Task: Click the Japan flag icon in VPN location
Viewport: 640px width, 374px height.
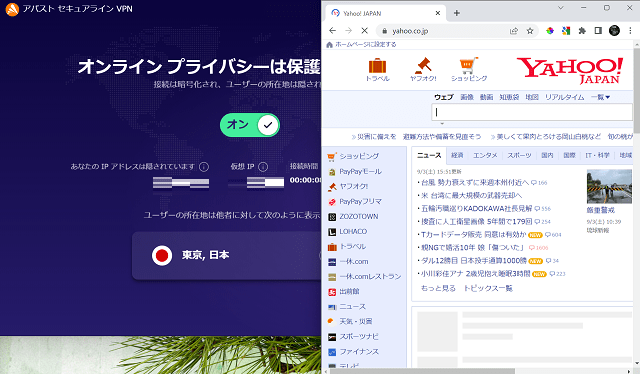Action: (x=162, y=256)
